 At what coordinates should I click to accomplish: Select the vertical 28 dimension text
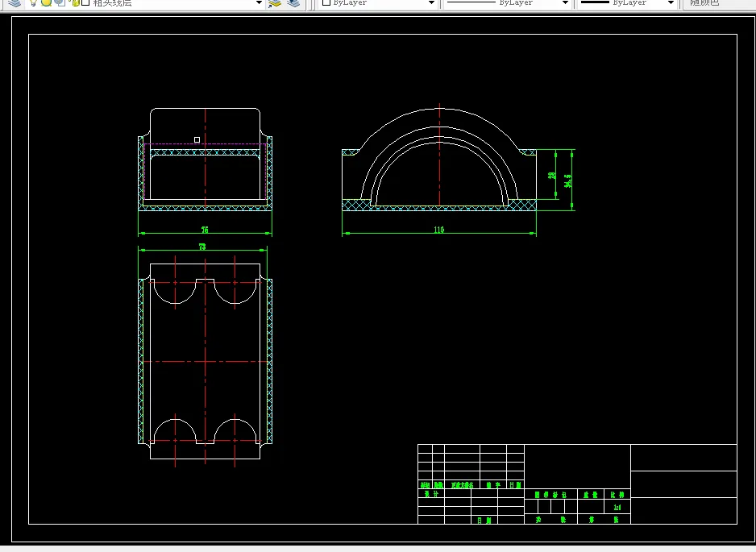[x=552, y=176]
